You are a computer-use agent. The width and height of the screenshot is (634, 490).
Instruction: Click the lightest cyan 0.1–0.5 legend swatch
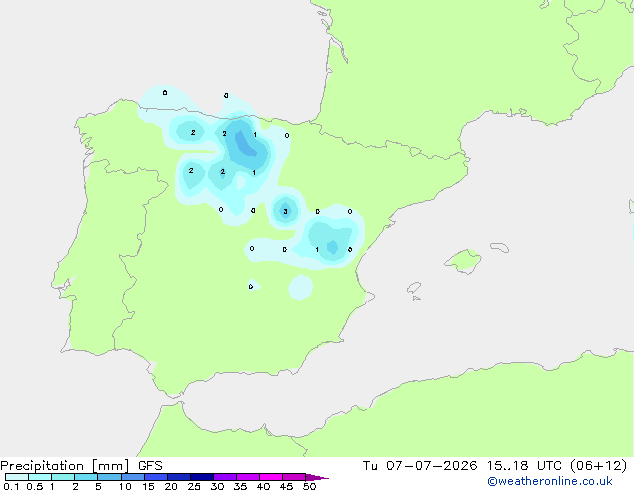(x=17, y=477)
